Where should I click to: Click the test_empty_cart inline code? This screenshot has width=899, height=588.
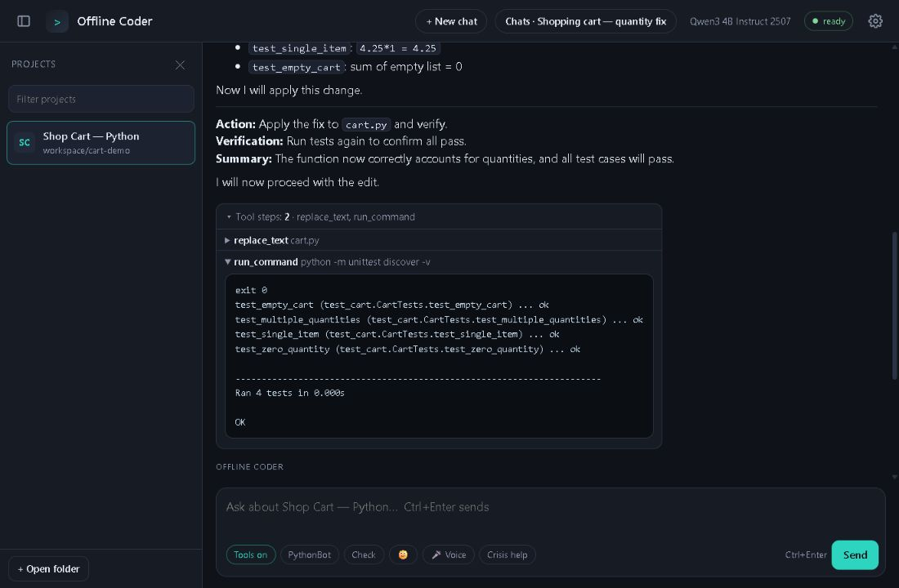[x=297, y=67]
